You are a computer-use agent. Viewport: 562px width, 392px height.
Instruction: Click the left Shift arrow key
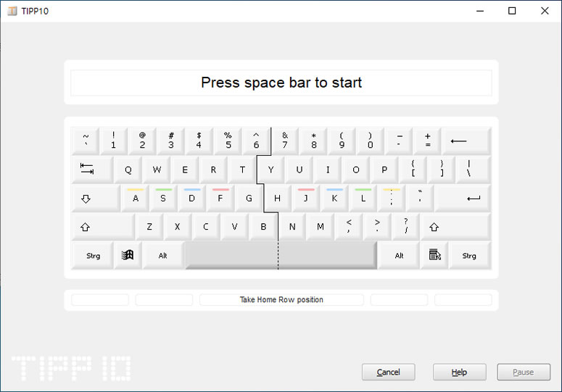coord(103,227)
